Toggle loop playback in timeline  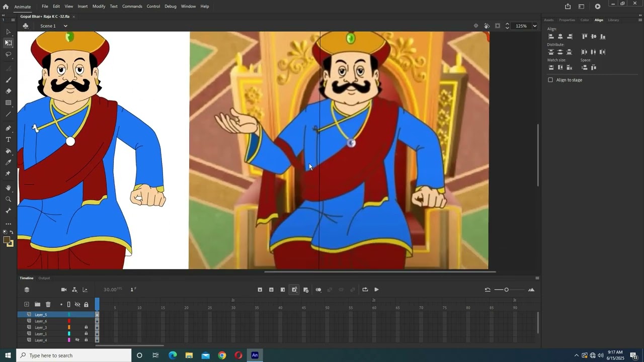pos(365,290)
